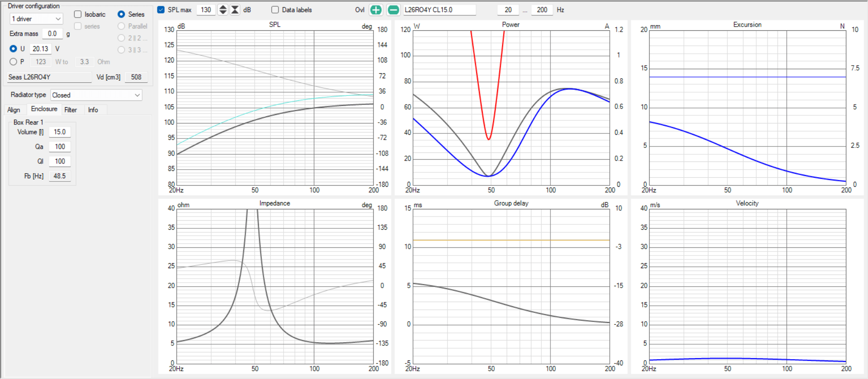Screen dimensions: 868x379
Task: Switch to the Filter tab
Action: click(x=71, y=110)
